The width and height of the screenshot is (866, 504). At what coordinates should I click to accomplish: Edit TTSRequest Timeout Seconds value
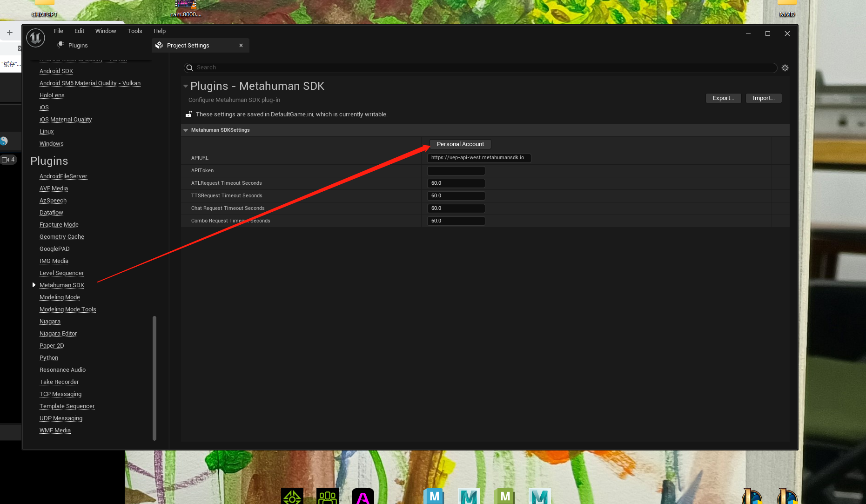click(456, 196)
